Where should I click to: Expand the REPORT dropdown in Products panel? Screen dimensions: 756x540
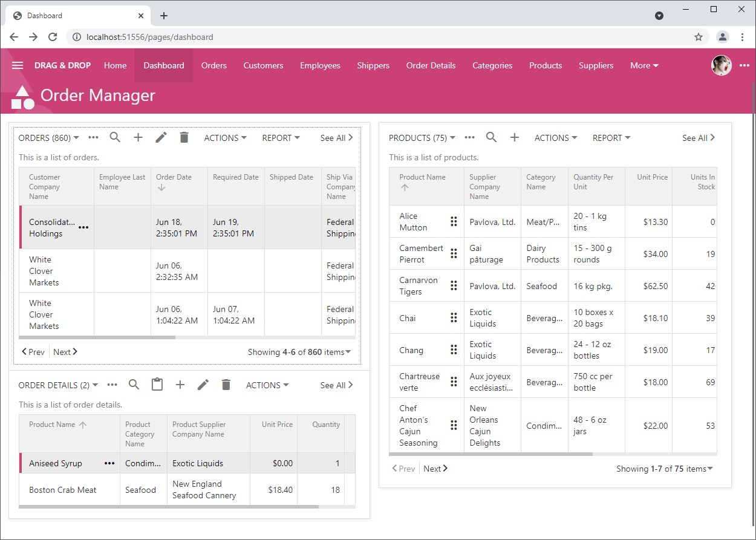click(x=611, y=137)
